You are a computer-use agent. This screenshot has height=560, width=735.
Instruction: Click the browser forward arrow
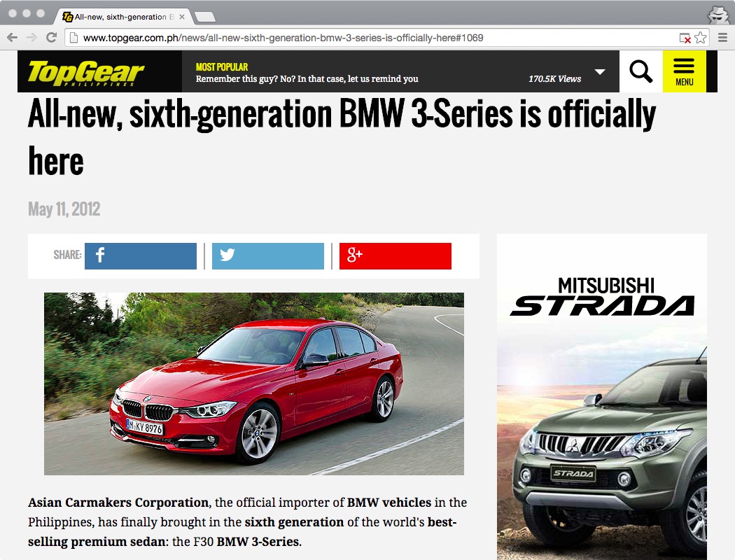[x=31, y=38]
